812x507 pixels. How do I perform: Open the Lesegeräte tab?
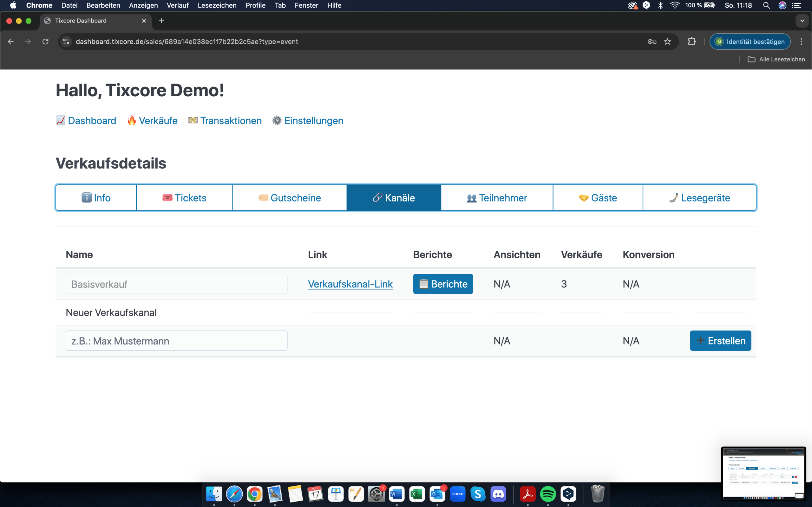pos(699,198)
